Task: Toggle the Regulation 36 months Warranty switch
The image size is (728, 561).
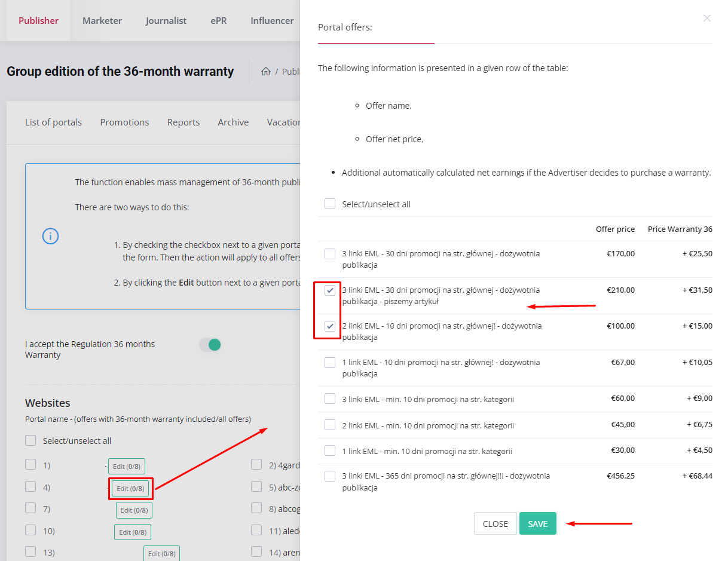Action: click(210, 345)
